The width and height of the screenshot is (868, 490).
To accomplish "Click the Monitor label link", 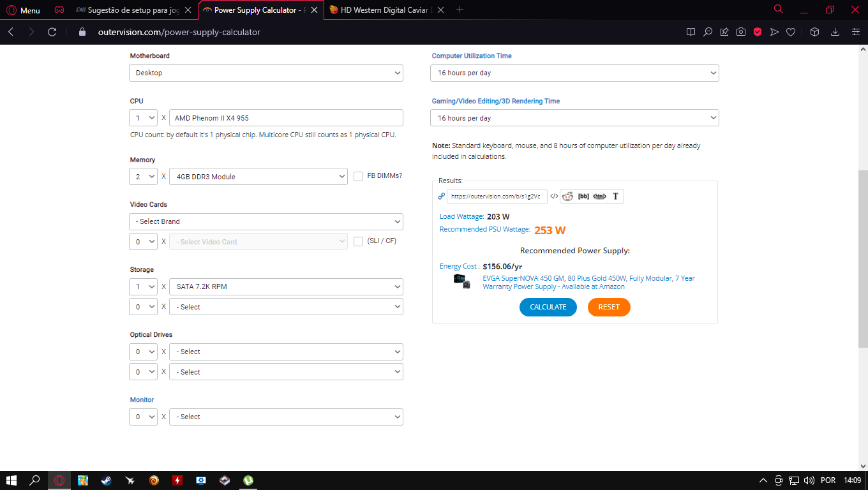I will 142,399.
